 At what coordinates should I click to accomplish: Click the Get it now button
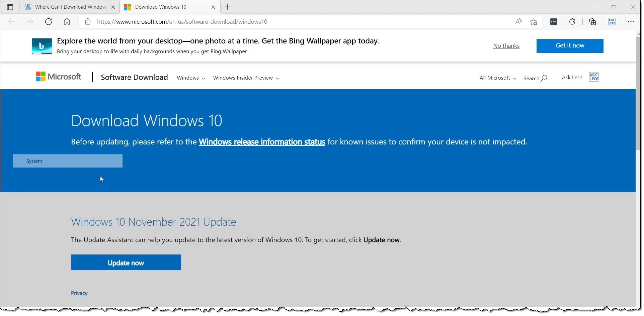coord(570,46)
